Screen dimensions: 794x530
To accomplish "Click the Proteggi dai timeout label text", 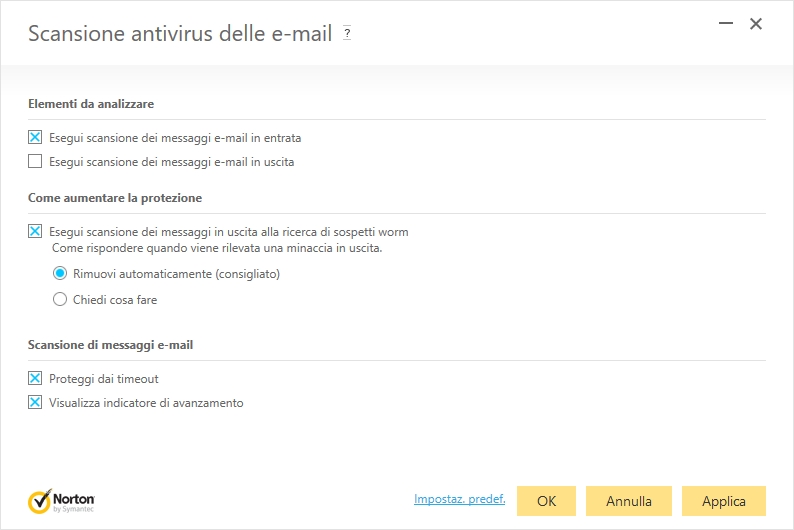I will click(103, 379).
